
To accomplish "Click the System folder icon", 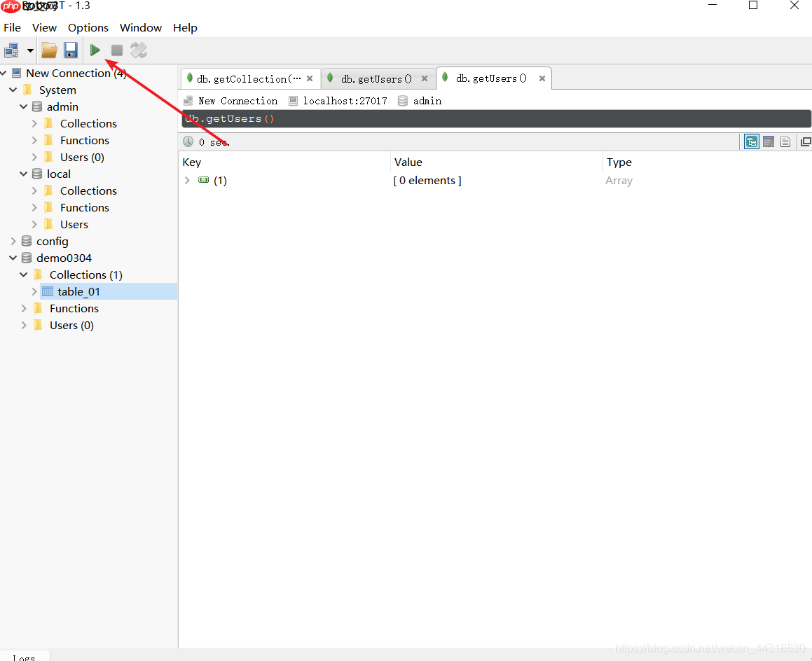I will pyautogui.click(x=28, y=90).
